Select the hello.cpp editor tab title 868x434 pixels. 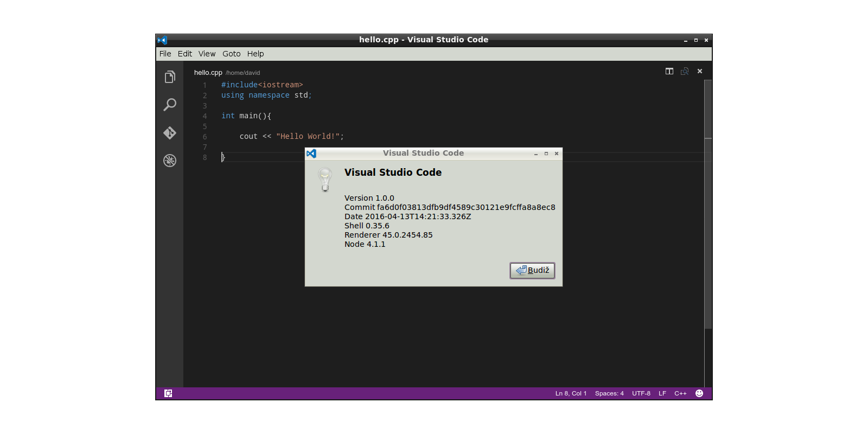[208, 73]
